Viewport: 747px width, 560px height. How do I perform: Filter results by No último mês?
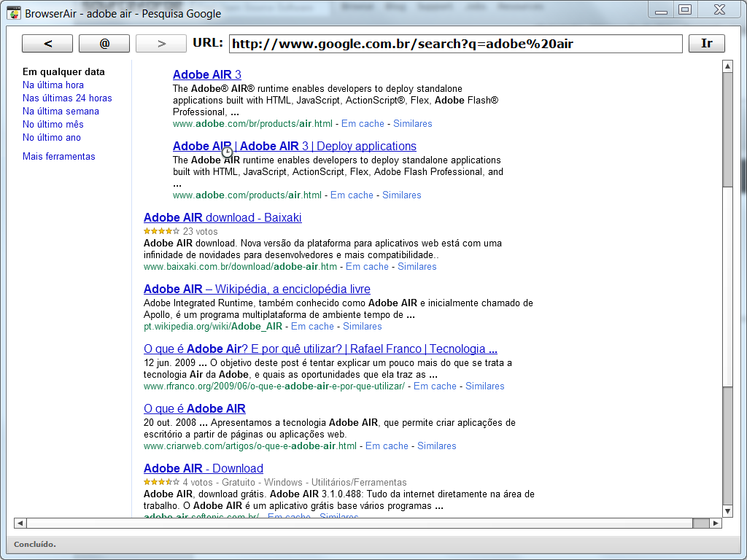[x=53, y=124]
